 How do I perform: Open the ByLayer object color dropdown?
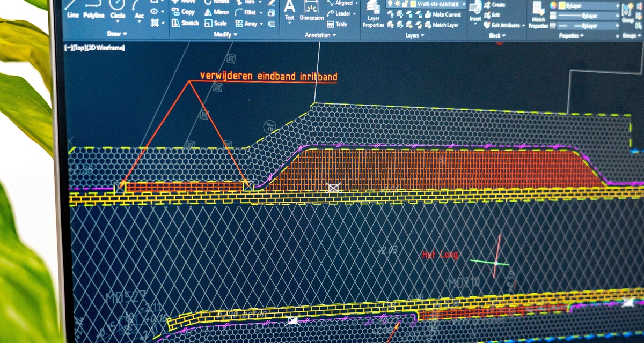(617, 6)
